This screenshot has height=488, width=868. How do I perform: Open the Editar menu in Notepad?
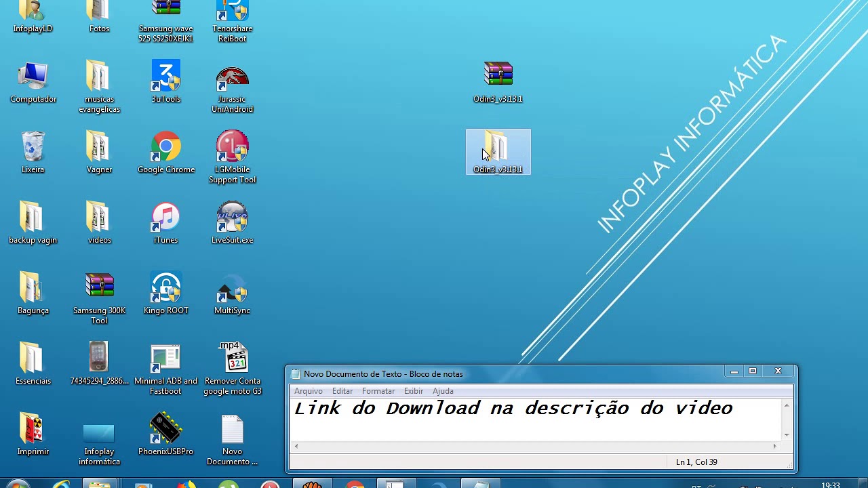pos(342,391)
